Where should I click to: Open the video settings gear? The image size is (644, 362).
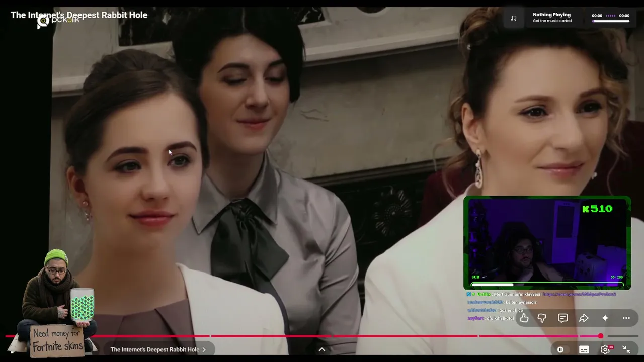tap(605, 349)
